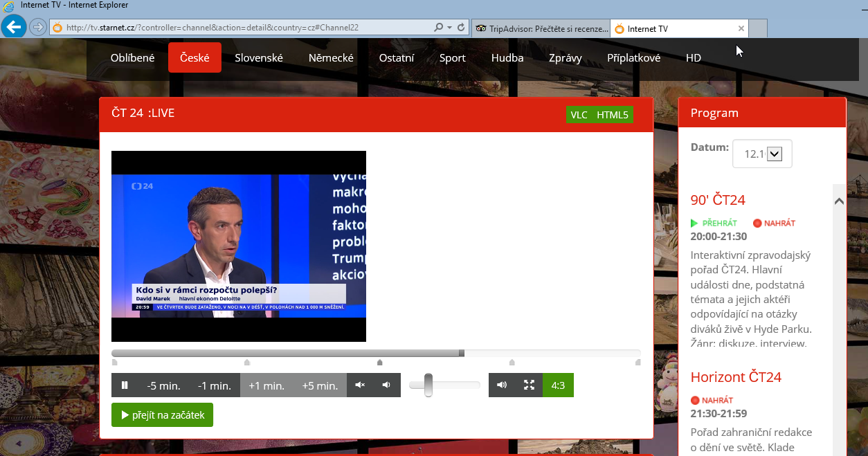Open the Ostatní channel category
This screenshot has width=868, height=456.
(397, 57)
